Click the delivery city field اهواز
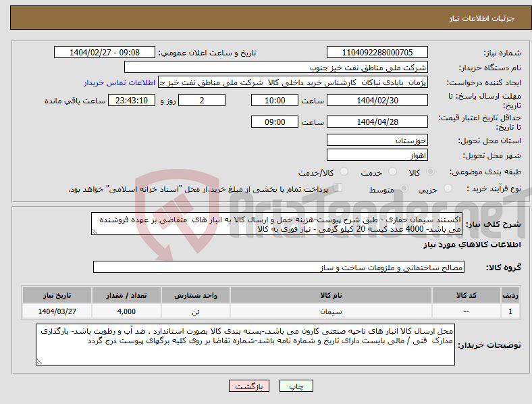 point(377,155)
